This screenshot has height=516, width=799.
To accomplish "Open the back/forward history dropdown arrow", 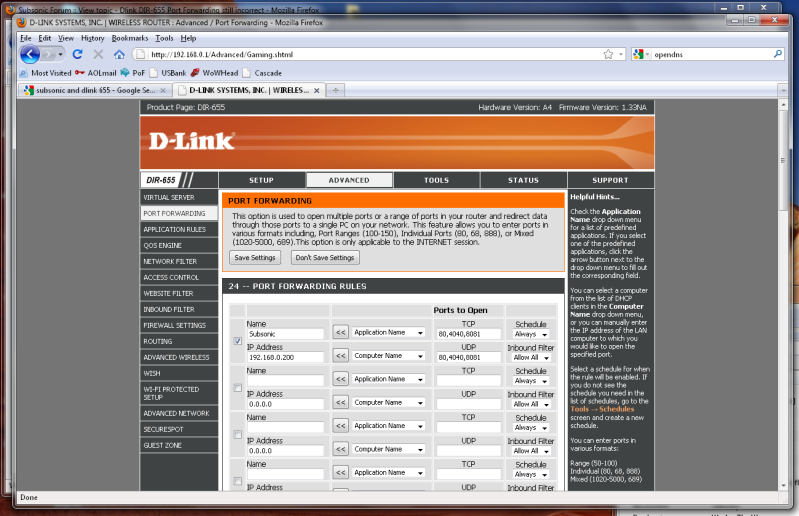I will pos(60,54).
